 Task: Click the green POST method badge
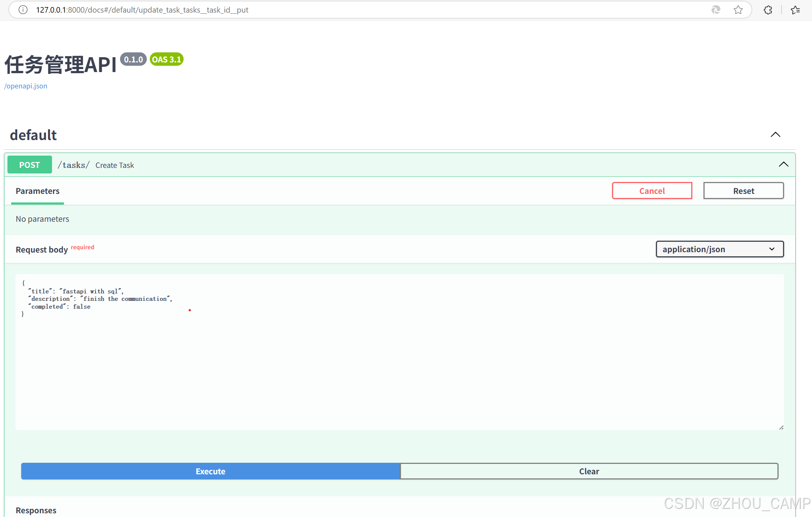(29, 165)
